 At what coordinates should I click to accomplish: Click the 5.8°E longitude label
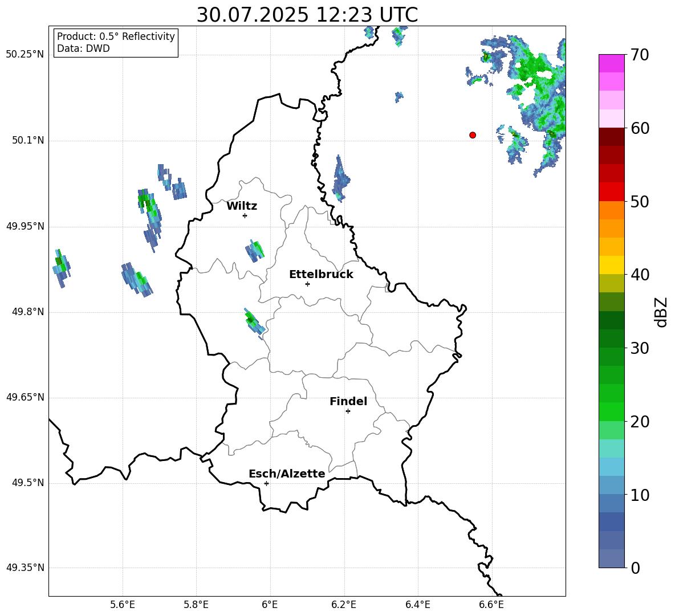(196, 605)
